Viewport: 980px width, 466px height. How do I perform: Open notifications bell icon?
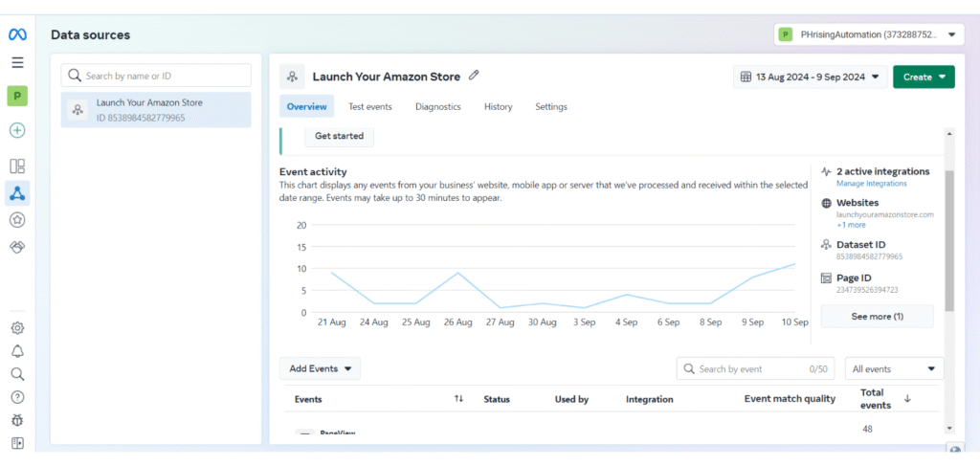pos(17,351)
